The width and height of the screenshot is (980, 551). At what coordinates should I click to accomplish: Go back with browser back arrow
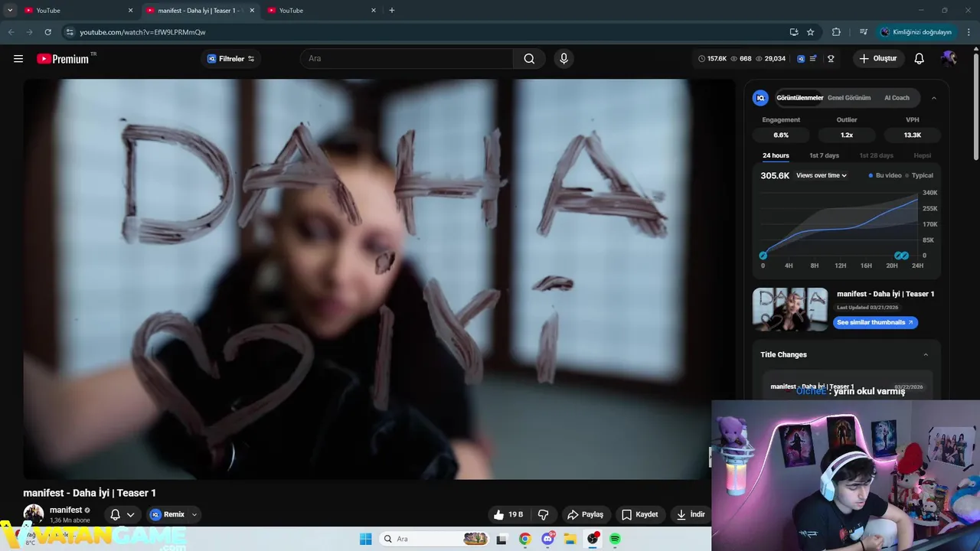11,32
